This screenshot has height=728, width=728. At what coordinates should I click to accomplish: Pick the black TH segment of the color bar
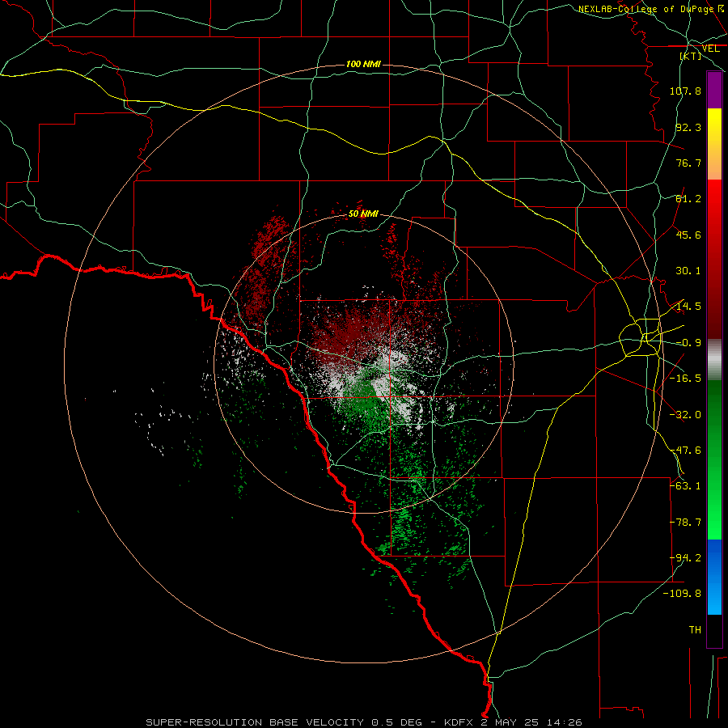(x=714, y=630)
